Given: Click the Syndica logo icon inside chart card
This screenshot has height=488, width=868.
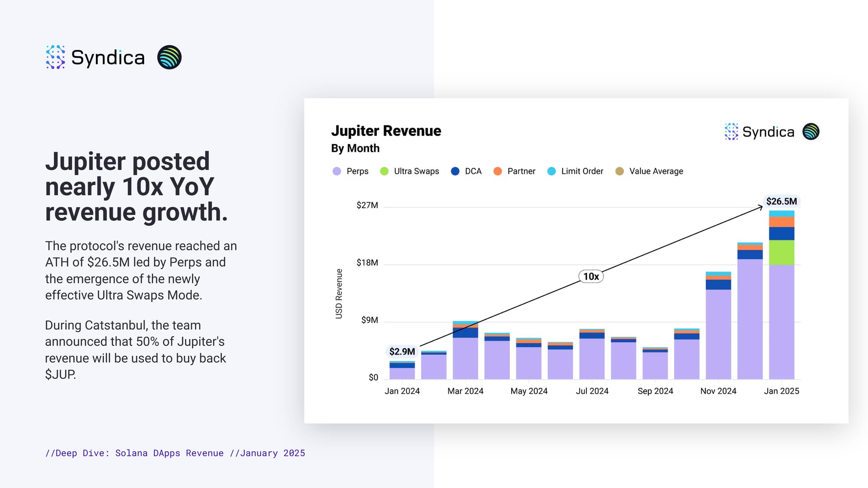Looking at the screenshot, I should click(x=731, y=131).
